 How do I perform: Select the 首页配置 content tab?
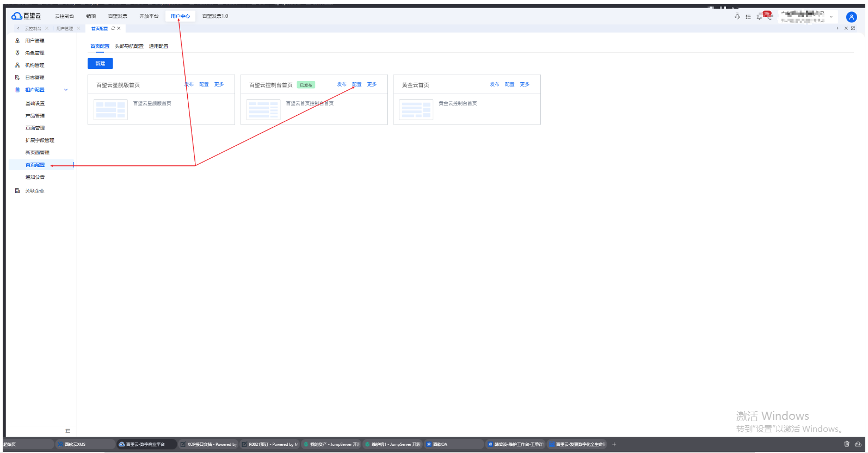pyautogui.click(x=100, y=46)
